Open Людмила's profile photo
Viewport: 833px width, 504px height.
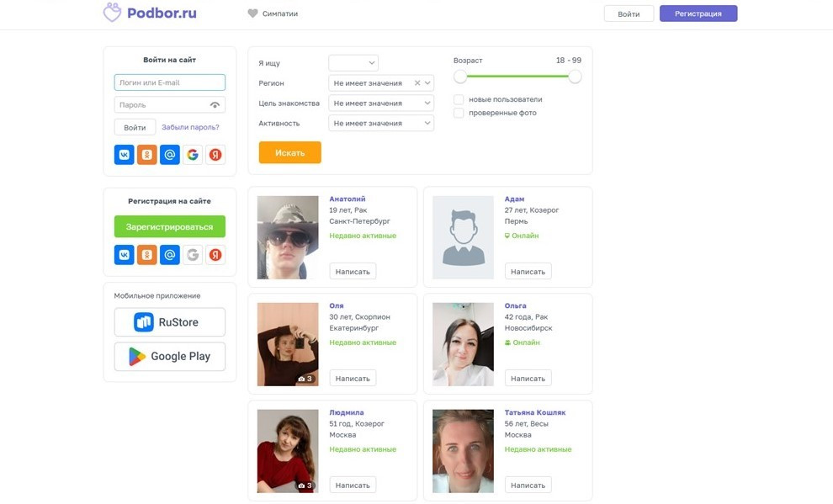[288, 451]
